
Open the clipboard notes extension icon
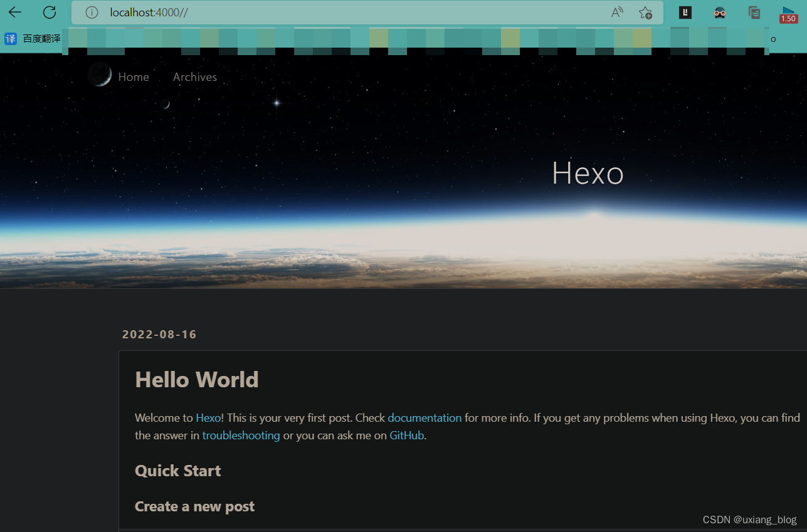pyautogui.click(x=754, y=13)
